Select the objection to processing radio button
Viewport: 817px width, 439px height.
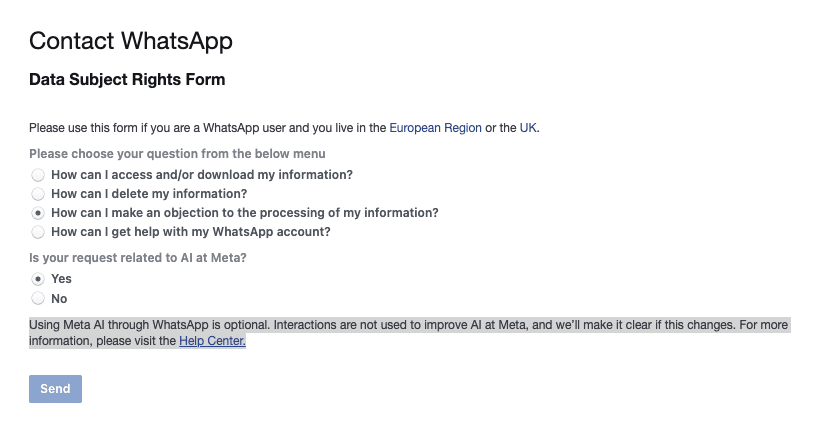38,213
